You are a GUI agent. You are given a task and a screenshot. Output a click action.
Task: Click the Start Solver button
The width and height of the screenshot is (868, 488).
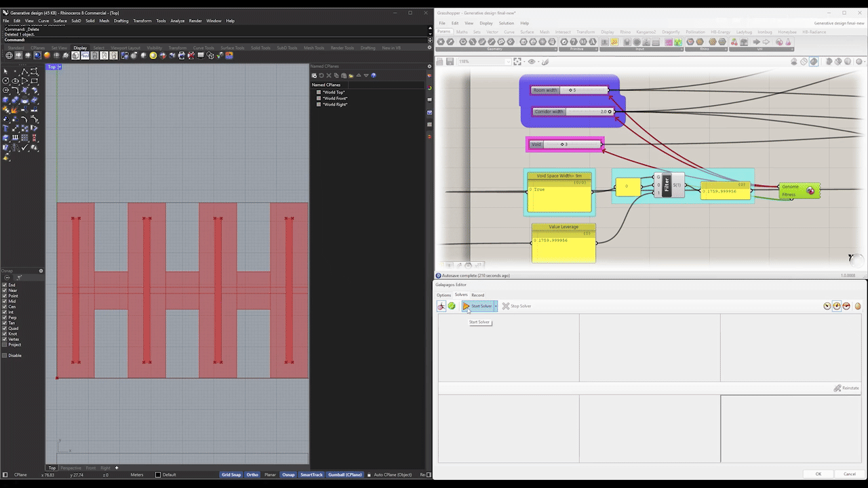pyautogui.click(x=479, y=306)
